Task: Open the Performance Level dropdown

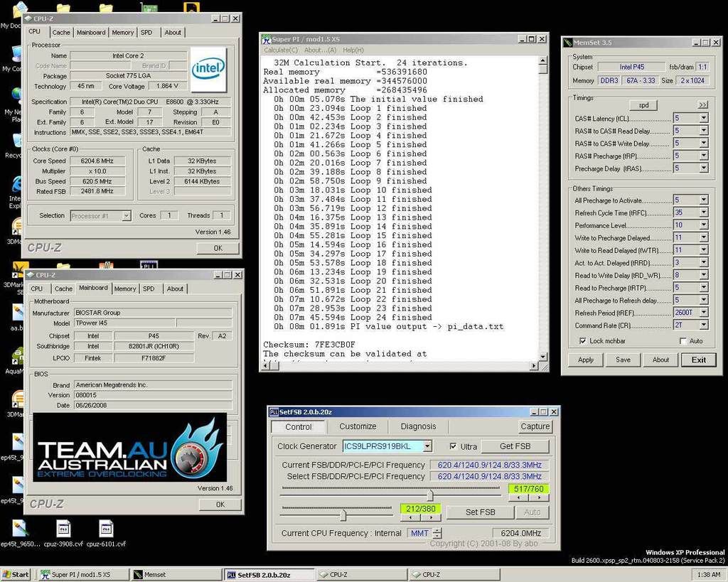Action: pyautogui.click(x=704, y=225)
